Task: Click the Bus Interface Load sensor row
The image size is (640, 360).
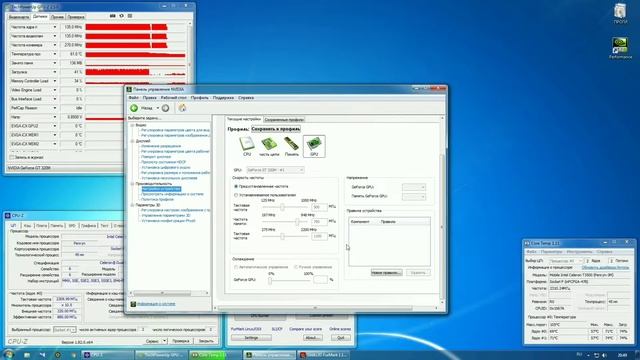Action: [97, 99]
